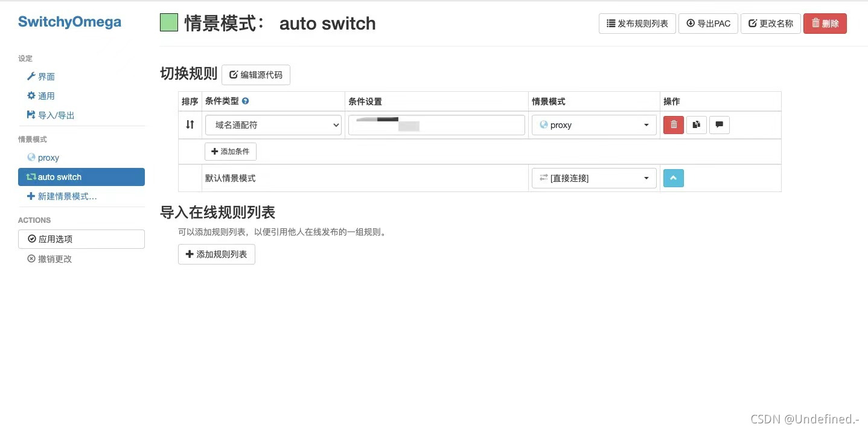868x430 pixels.
Task: Select the proxy profile in the sidebar
Action: click(x=43, y=158)
